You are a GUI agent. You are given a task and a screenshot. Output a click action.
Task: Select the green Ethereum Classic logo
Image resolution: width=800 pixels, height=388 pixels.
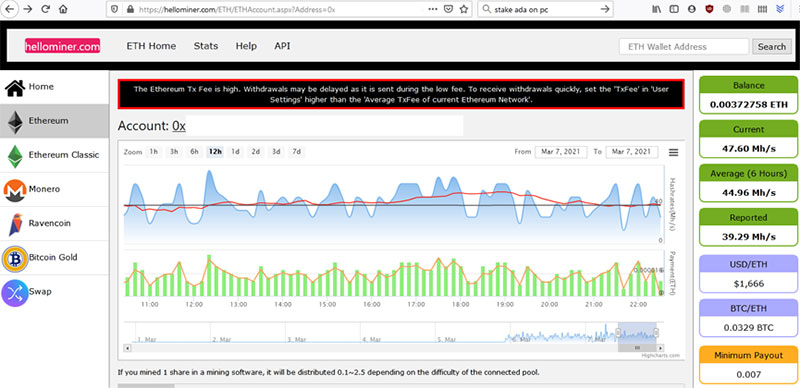tap(15, 156)
